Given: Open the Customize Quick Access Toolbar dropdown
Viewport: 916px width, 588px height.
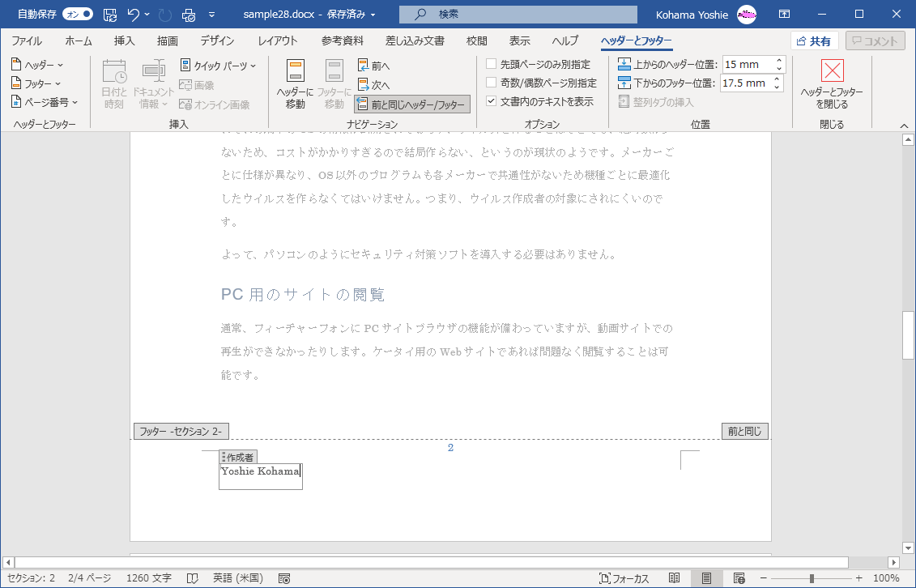Looking at the screenshot, I should coord(211,15).
